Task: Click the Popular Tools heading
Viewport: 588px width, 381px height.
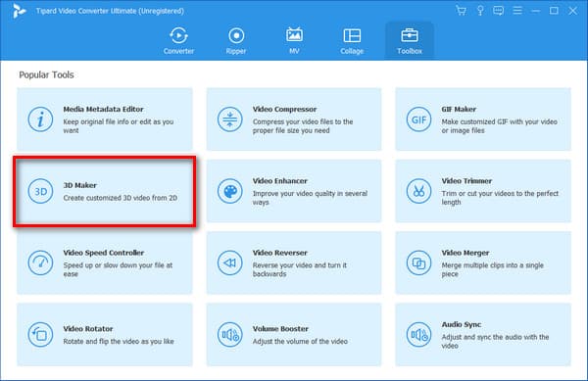Action: click(46, 74)
